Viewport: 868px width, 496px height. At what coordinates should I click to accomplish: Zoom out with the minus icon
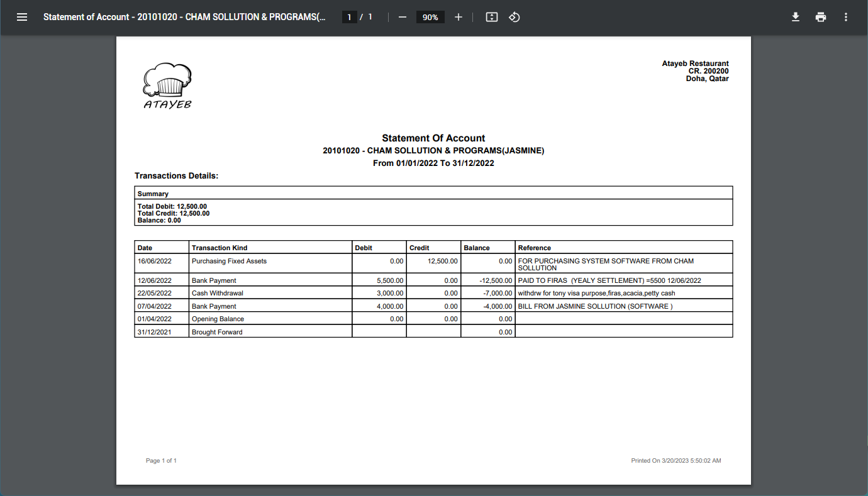coord(403,17)
